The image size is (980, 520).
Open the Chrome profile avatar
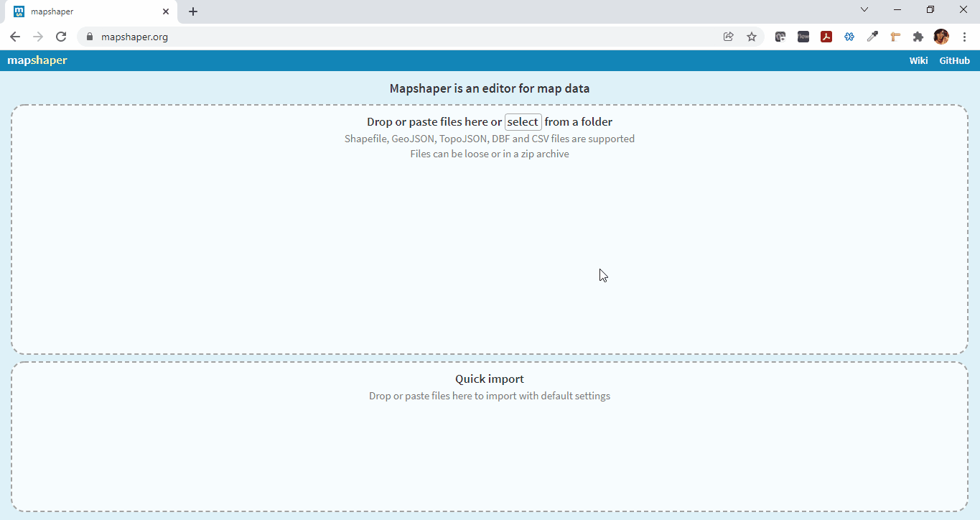941,37
